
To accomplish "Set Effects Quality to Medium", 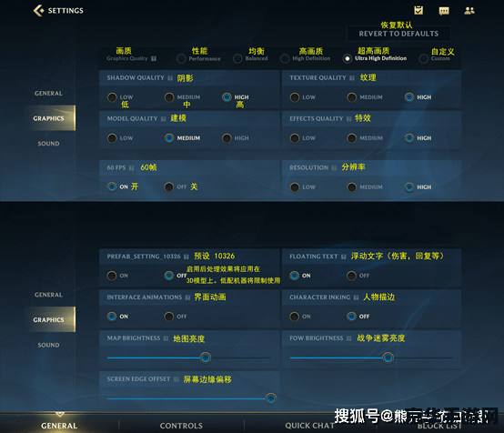I will point(352,138).
